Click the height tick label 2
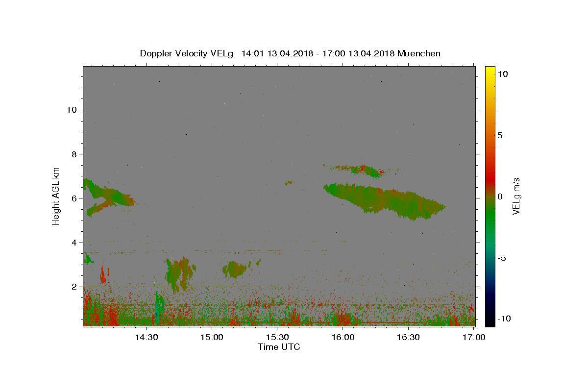Viewport: 588px width, 392px height. [x=73, y=287]
